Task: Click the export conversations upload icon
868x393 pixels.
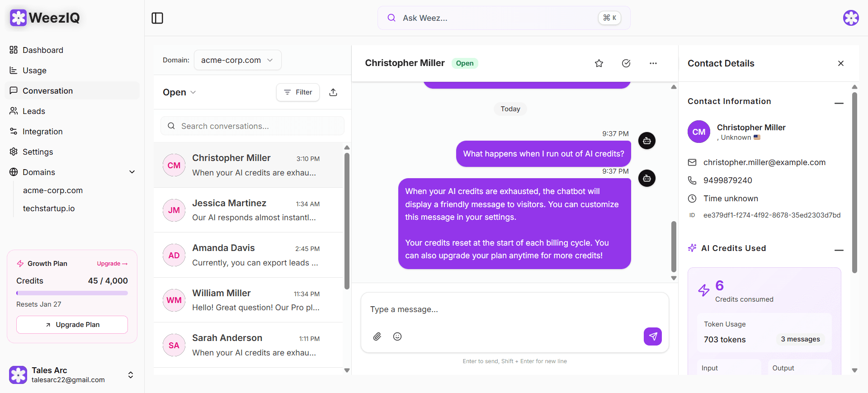Action: click(x=333, y=92)
